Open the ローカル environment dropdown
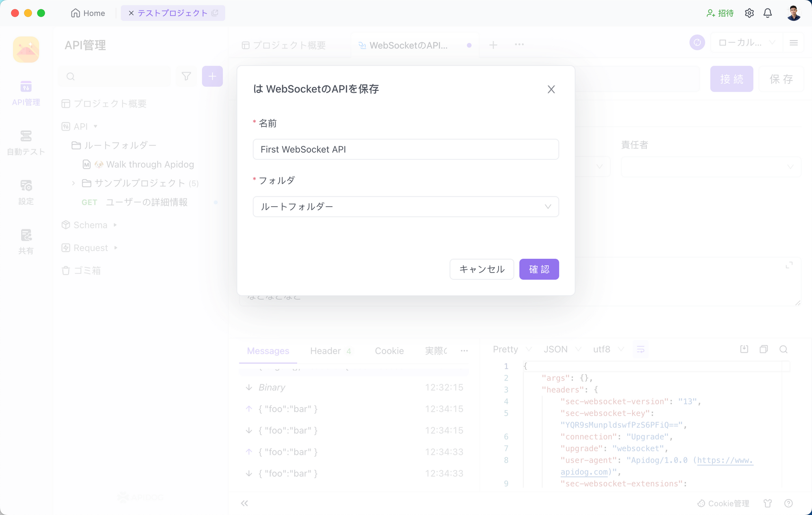The height and width of the screenshot is (515, 812). point(746,42)
